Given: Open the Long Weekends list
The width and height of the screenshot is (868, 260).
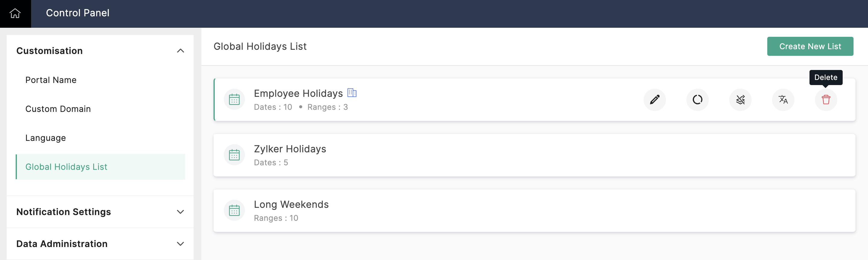Looking at the screenshot, I should coord(291,205).
